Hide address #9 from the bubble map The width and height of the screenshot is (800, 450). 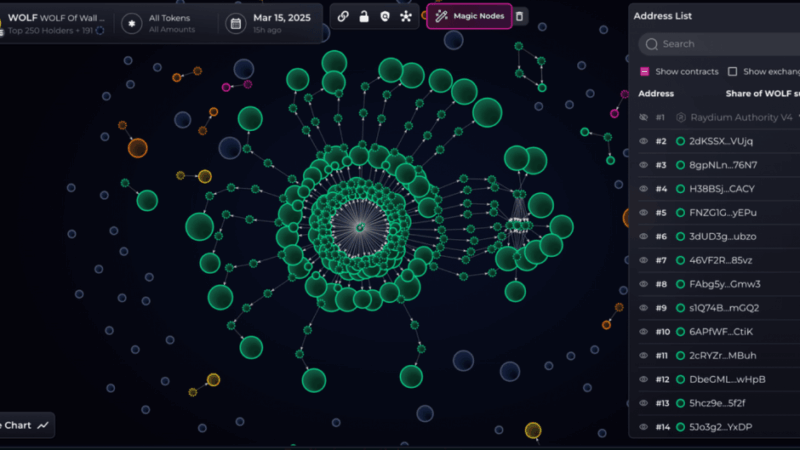[x=643, y=308]
